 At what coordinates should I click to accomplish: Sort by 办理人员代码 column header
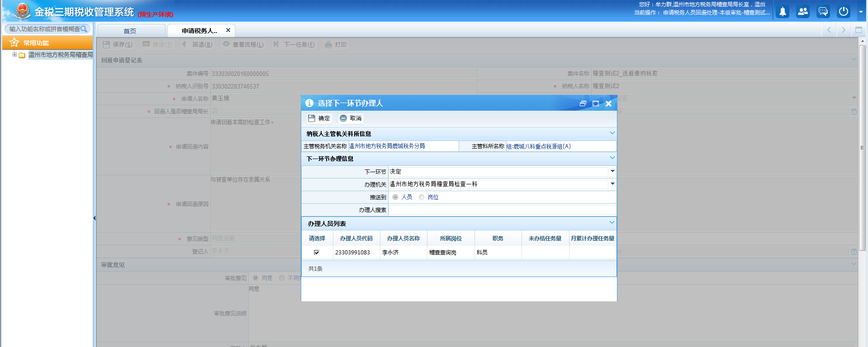click(x=356, y=238)
